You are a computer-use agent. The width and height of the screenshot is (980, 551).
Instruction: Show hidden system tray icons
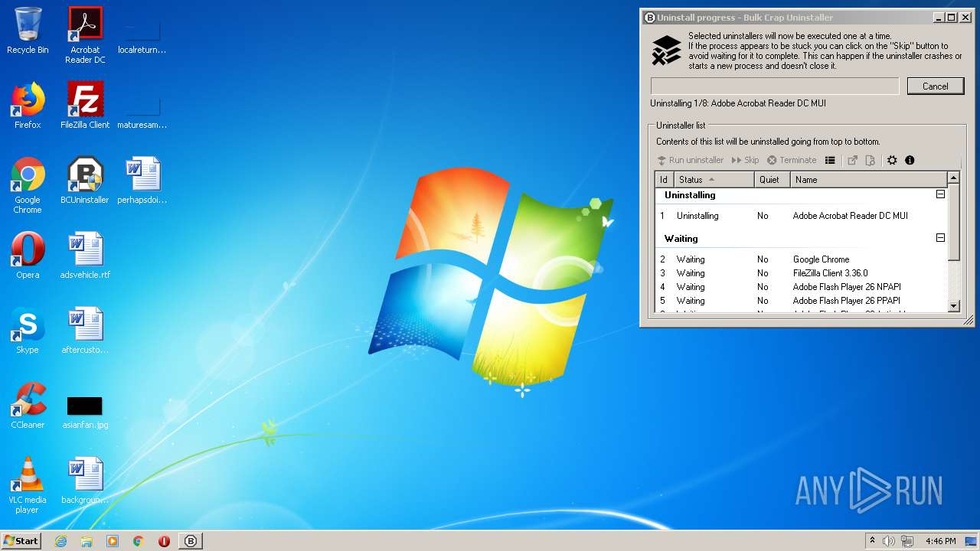872,540
